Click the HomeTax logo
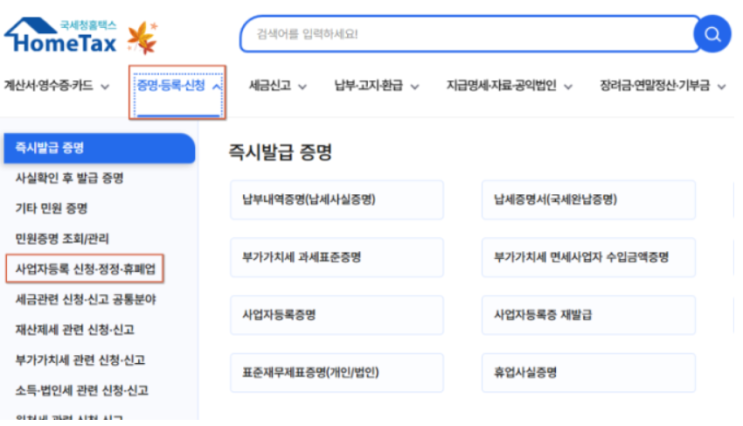Image resolution: width=743 pixels, height=426 pixels. (61, 36)
